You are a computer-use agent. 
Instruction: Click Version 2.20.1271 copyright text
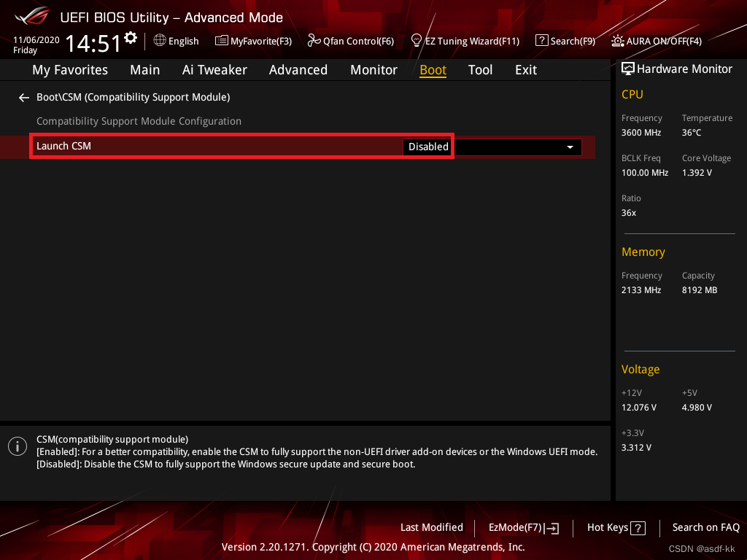[x=373, y=547]
